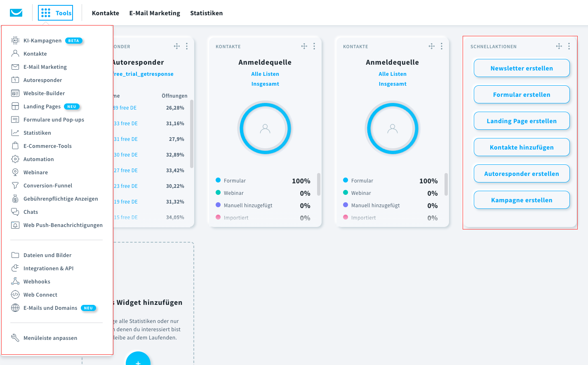Click the Statistiken chart icon in menu
The width and height of the screenshot is (588, 365).
pyautogui.click(x=15, y=133)
